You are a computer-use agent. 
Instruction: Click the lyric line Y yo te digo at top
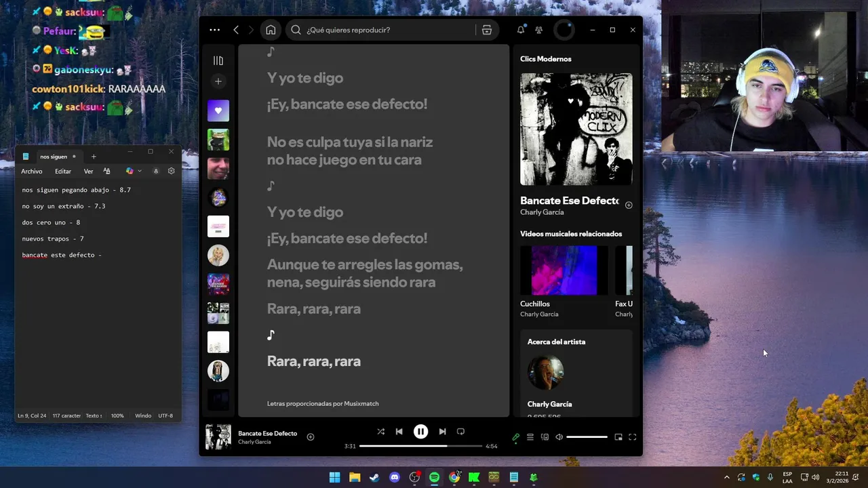pyautogui.click(x=305, y=78)
